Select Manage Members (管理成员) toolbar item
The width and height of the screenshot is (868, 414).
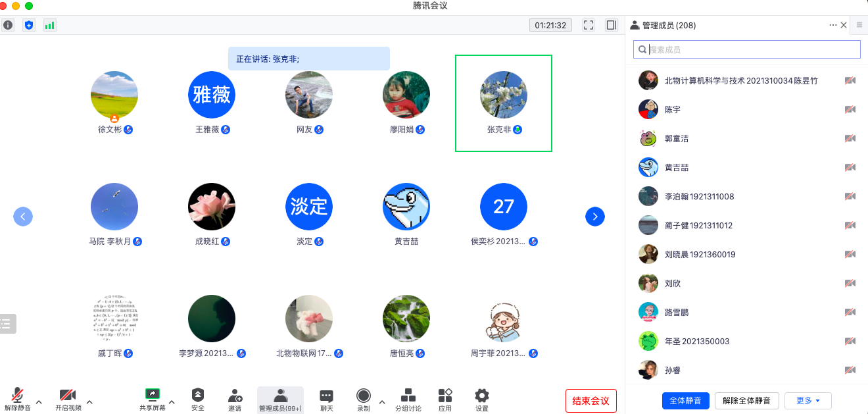280,399
